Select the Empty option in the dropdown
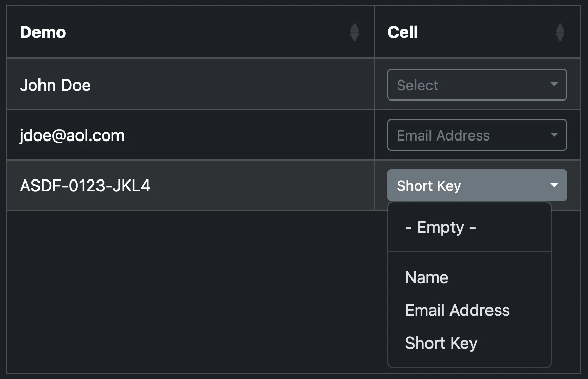 click(x=440, y=227)
